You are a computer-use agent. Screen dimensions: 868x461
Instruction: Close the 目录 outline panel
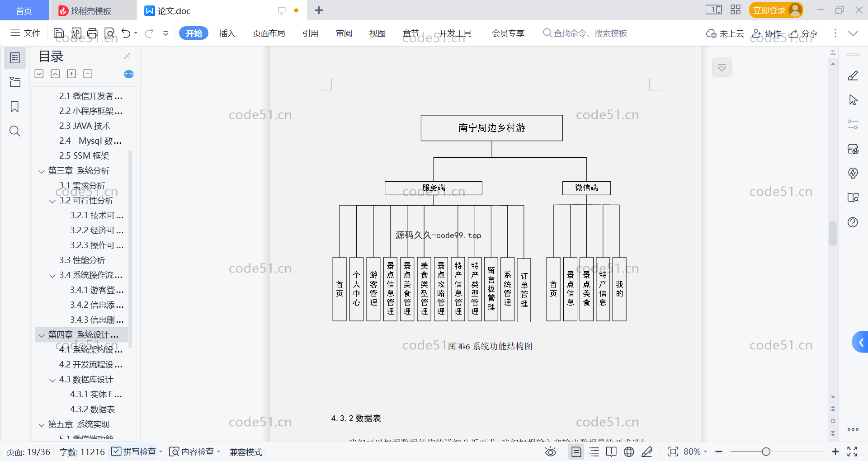[127, 56]
